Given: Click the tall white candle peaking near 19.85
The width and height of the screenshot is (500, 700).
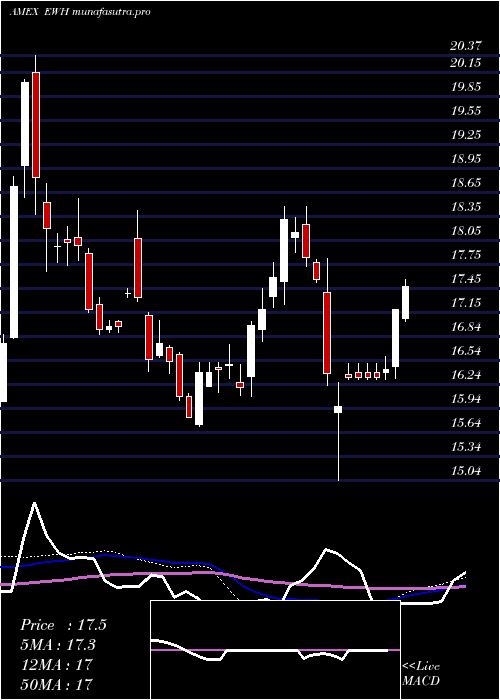Looking at the screenshot, I should [x=25, y=124].
